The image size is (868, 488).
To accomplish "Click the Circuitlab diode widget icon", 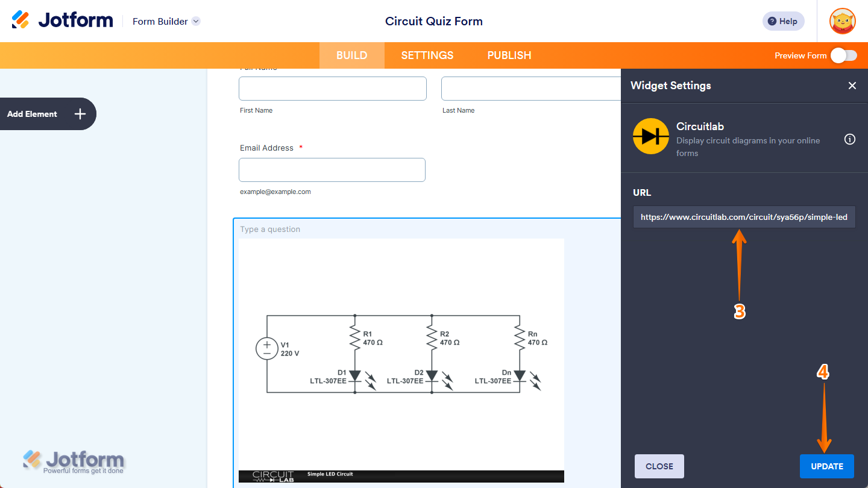I will [650, 136].
